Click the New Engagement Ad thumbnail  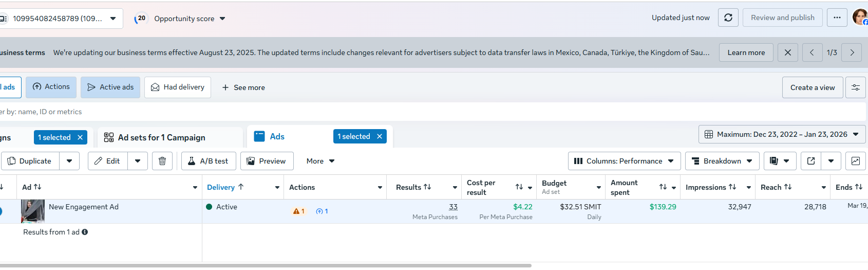pyautogui.click(x=32, y=211)
